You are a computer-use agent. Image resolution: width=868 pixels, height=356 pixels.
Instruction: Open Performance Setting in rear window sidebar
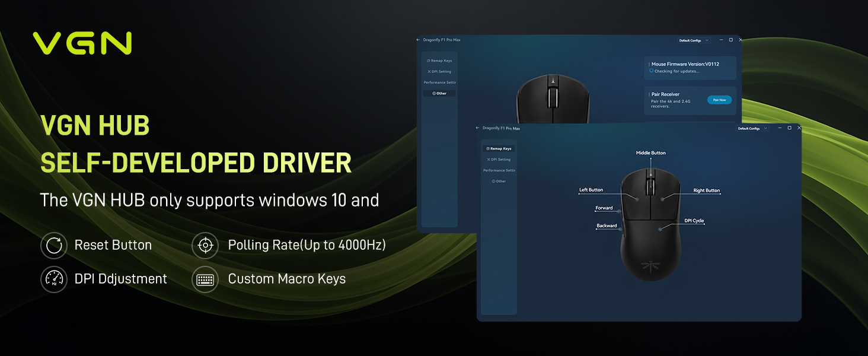point(439,82)
